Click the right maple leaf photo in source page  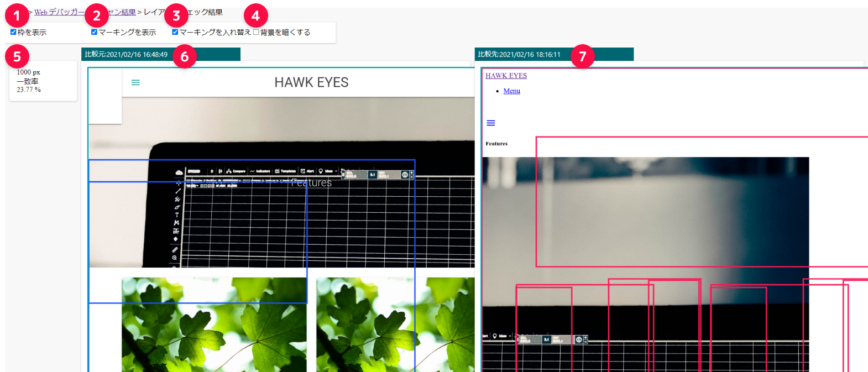(395, 324)
